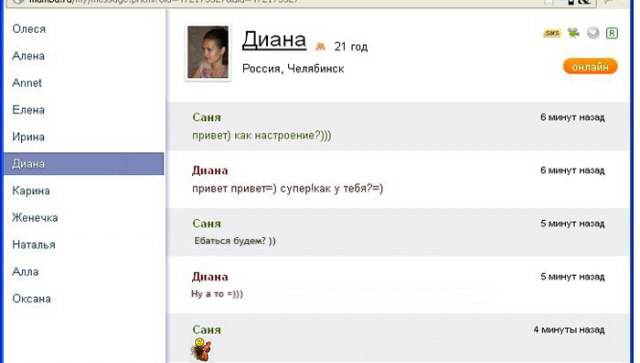Click the green video camera icon

(573, 33)
